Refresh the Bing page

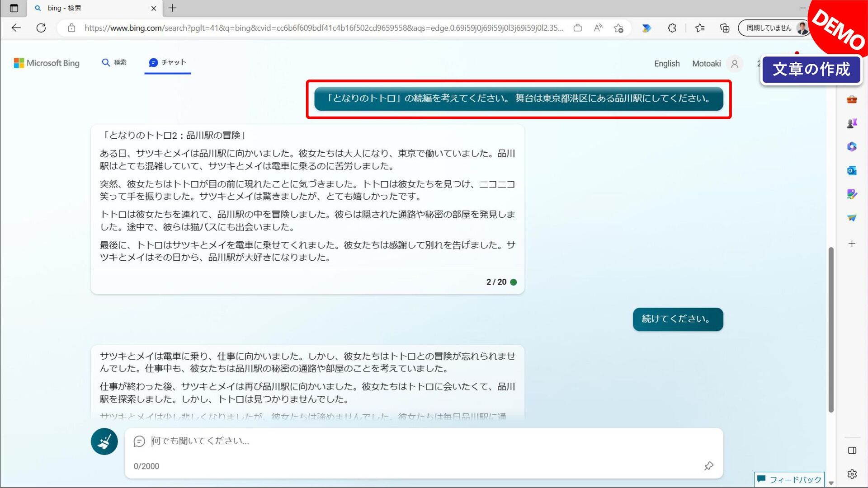point(41,28)
